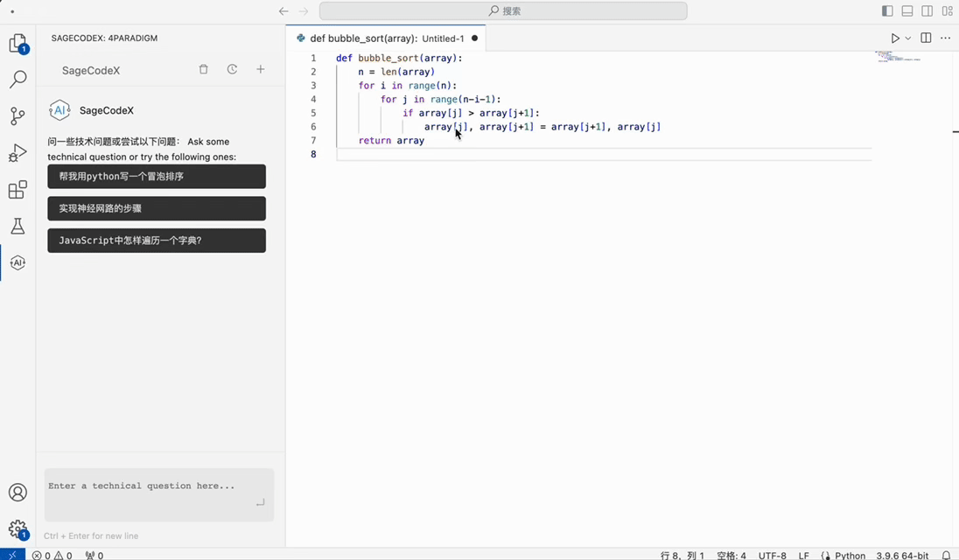Clear the SageCodeX chat with the trash icon

[204, 69]
